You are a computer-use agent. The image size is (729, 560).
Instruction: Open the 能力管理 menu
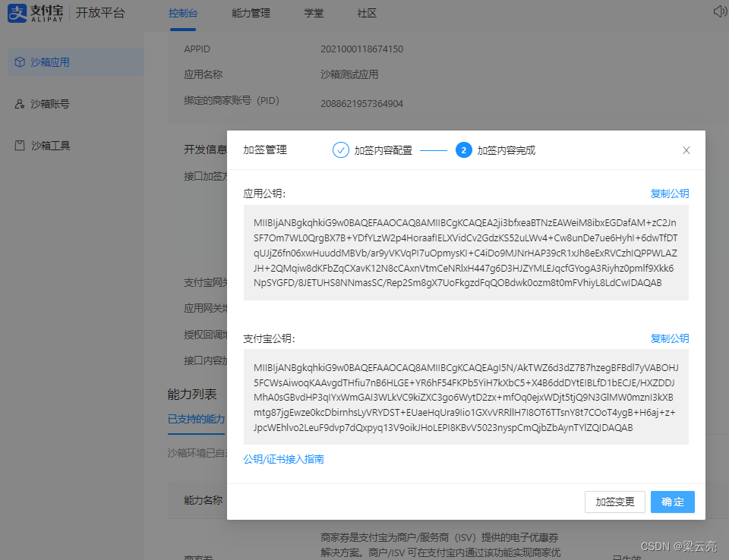tap(251, 14)
